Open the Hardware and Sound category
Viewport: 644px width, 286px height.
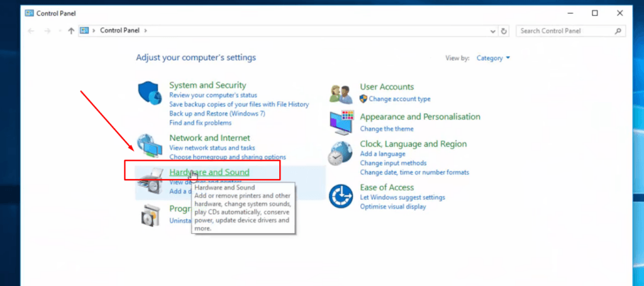point(209,172)
